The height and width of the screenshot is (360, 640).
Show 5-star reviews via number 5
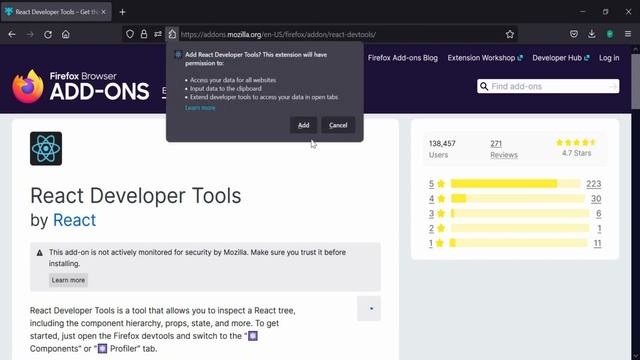tap(431, 184)
